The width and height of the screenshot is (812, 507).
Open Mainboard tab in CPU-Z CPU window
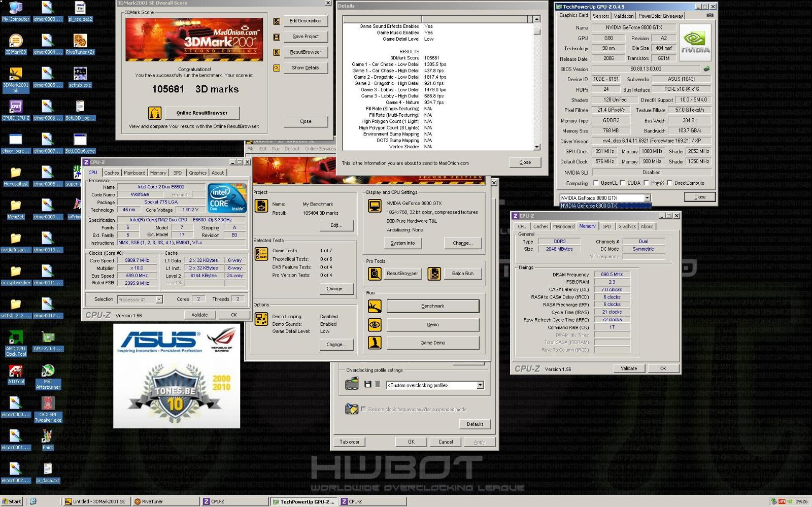(134, 173)
